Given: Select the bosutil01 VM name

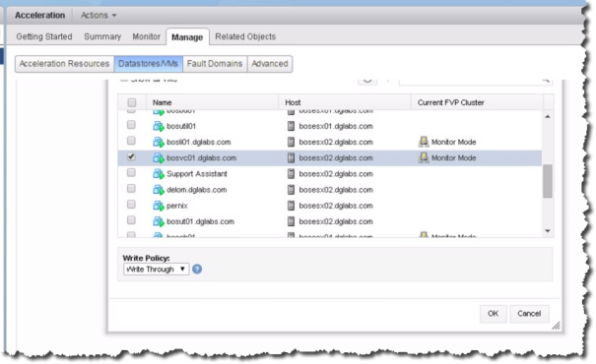Looking at the screenshot, I should point(181,126).
